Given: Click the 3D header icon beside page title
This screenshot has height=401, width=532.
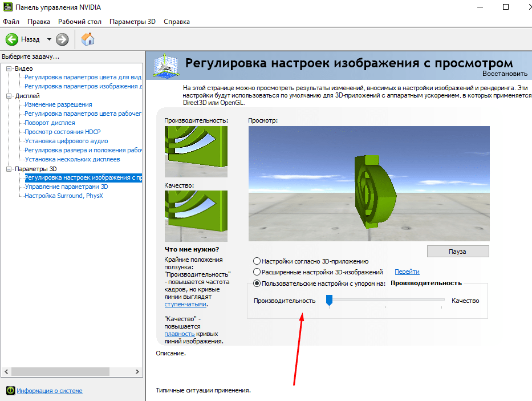Looking at the screenshot, I should 165,66.
